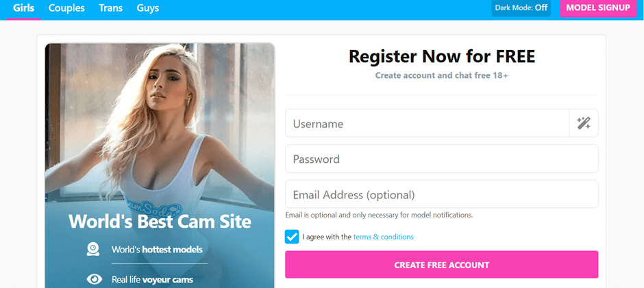Open the terms & conditions link

tap(383, 237)
